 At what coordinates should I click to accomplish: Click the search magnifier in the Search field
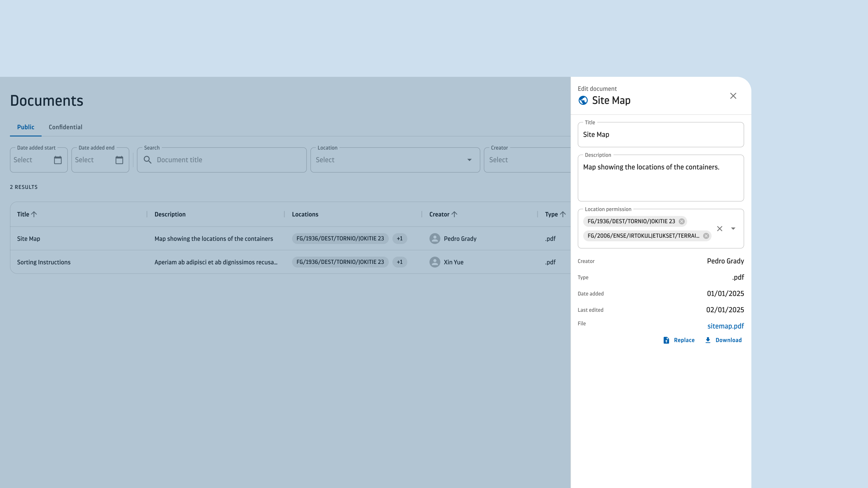[x=148, y=160]
